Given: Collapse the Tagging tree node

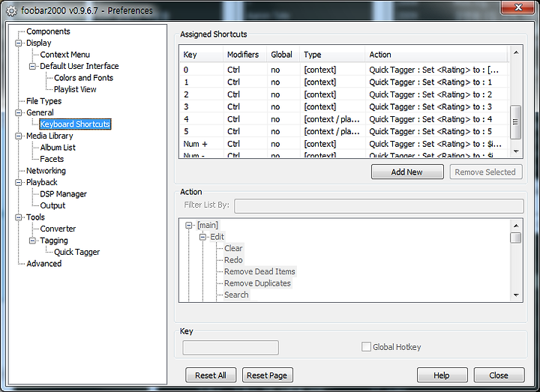Looking at the screenshot, I should tap(32, 241).
